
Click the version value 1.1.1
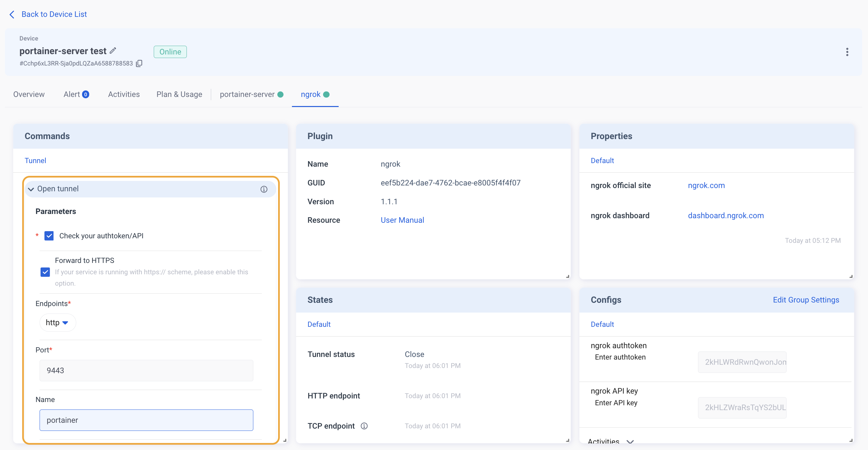coord(389,202)
